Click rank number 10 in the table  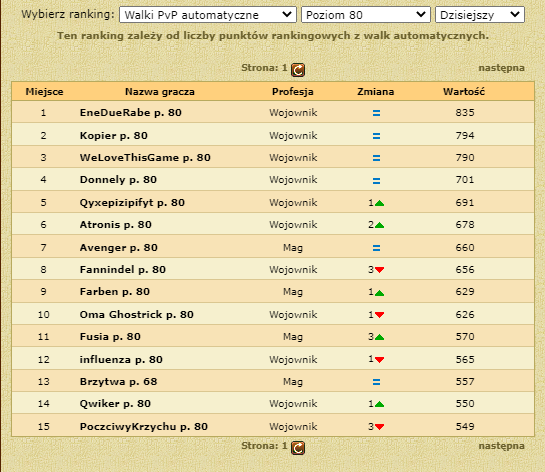pos(43,315)
